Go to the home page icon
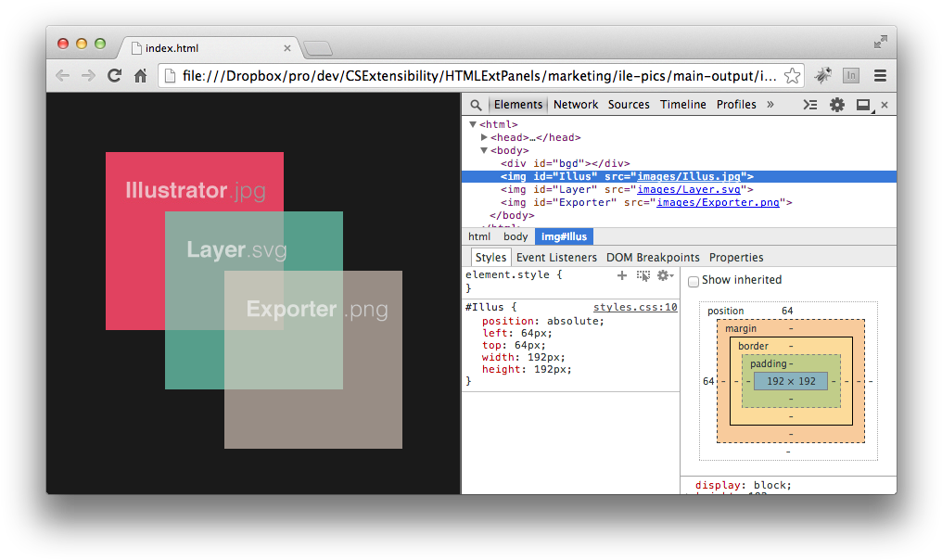The height and width of the screenshot is (560, 942). (141, 76)
